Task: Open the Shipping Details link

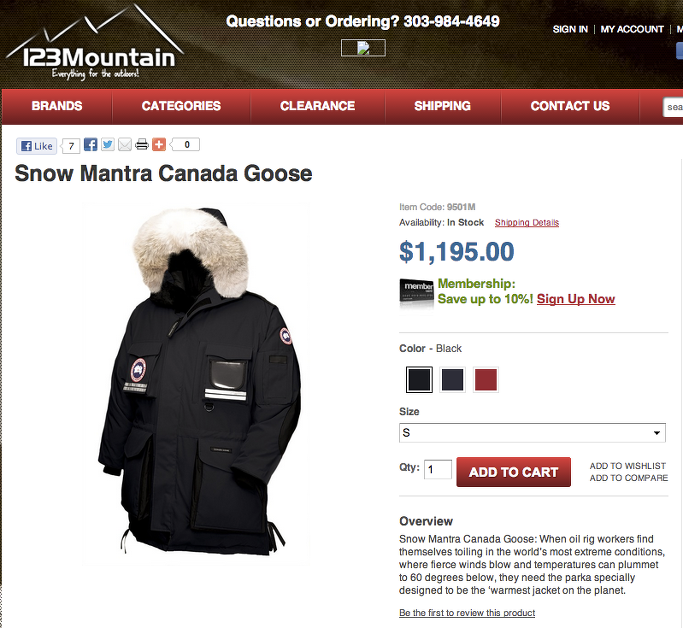Action: (527, 223)
